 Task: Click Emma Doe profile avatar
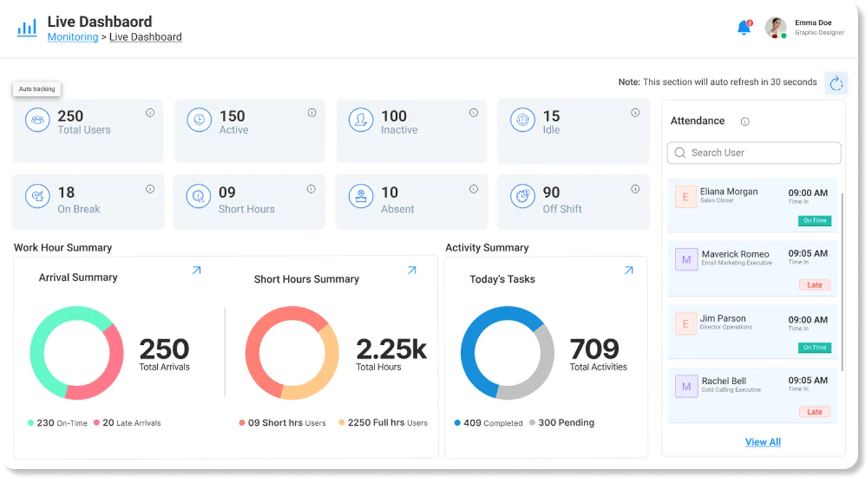775,27
